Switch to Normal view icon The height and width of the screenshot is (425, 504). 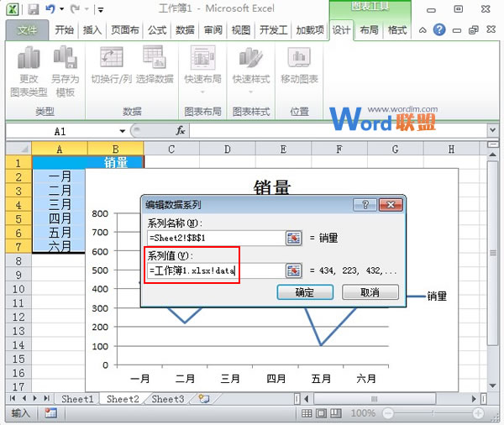[307, 413]
